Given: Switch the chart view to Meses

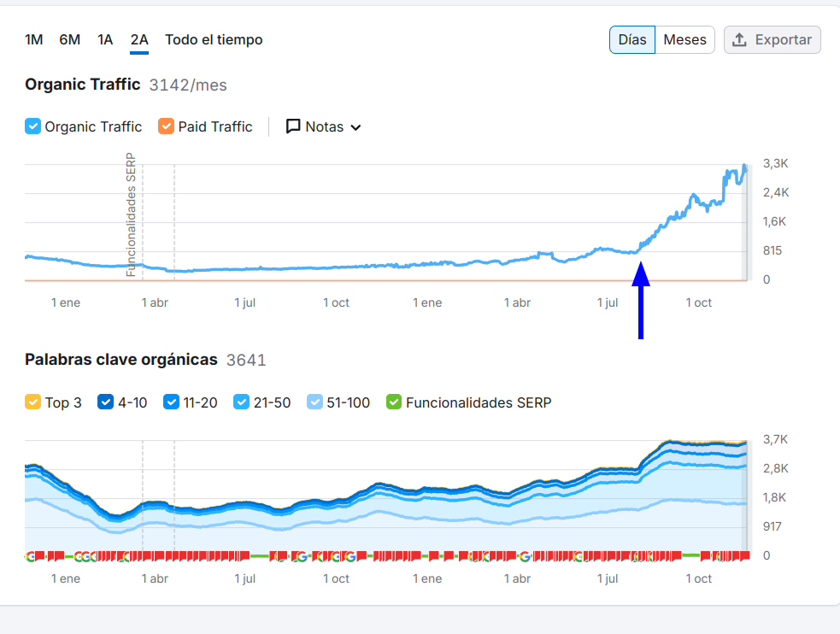Looking at the screenshot, I should [x=684, y=40].
